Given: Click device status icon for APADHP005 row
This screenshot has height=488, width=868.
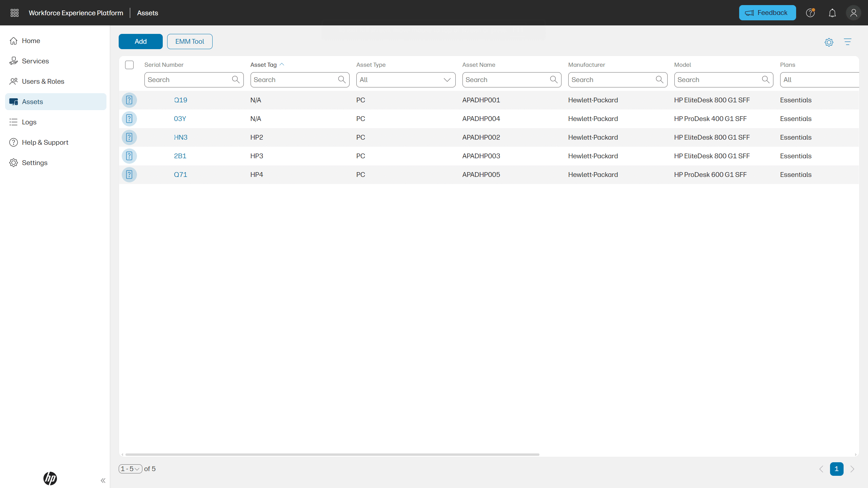Looking at the screenshot, I should tap(129, 175).
